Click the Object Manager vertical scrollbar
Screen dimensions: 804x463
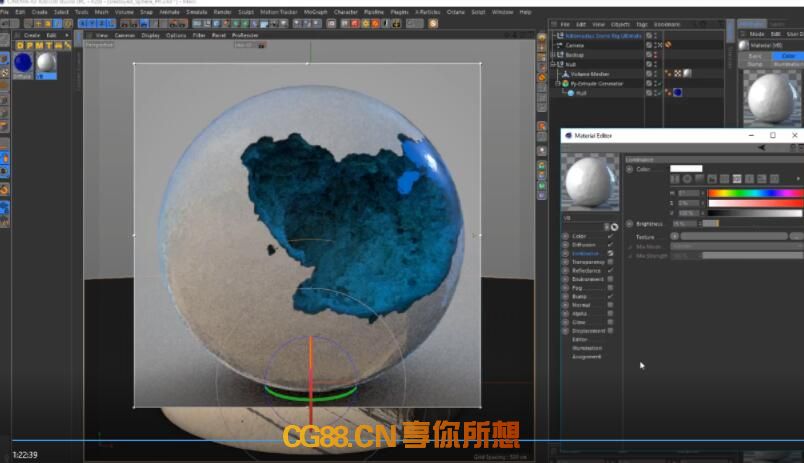[730, 32]
